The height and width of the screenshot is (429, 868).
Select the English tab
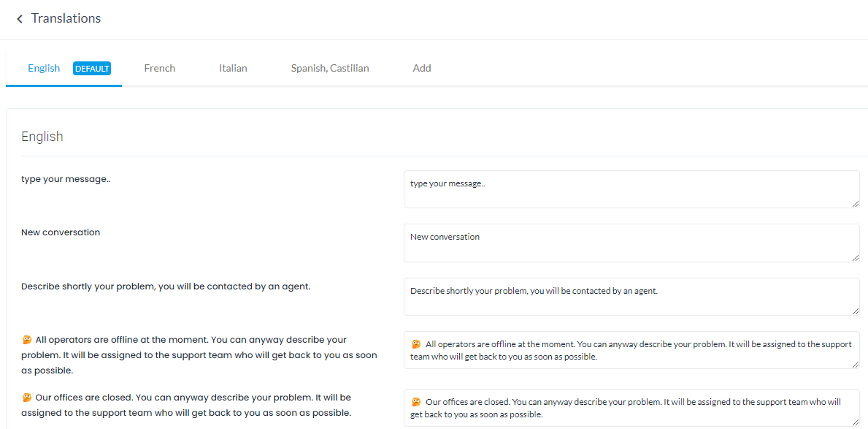pos(44,68)
